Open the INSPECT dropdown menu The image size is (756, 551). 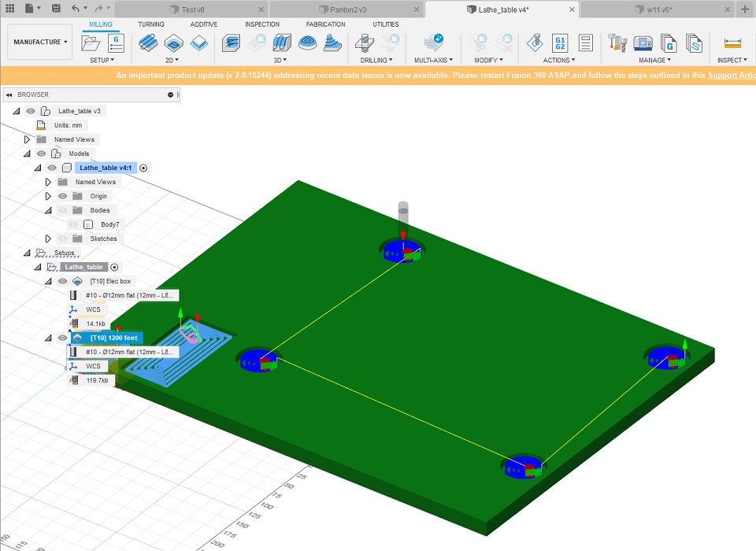click(732, 61)
